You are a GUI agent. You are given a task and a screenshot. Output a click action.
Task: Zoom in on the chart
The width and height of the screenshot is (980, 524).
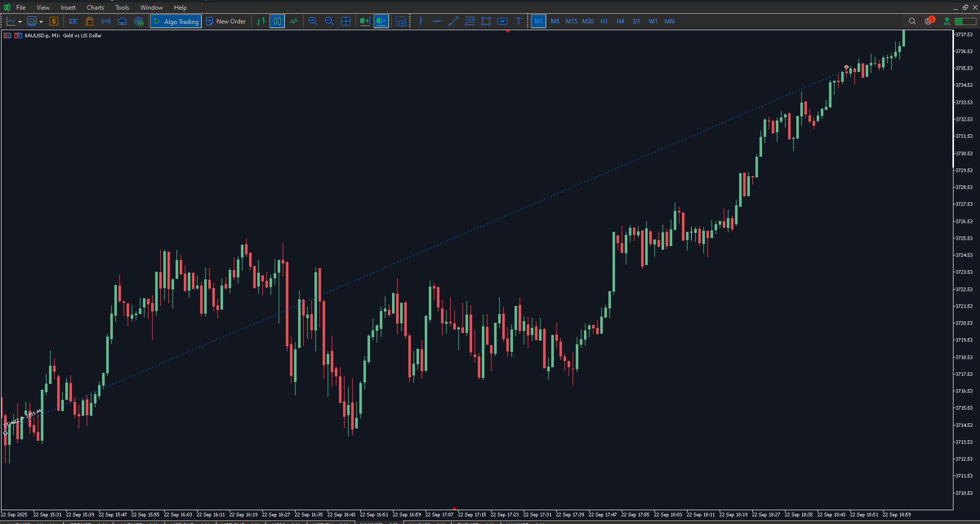pos(313,21)
